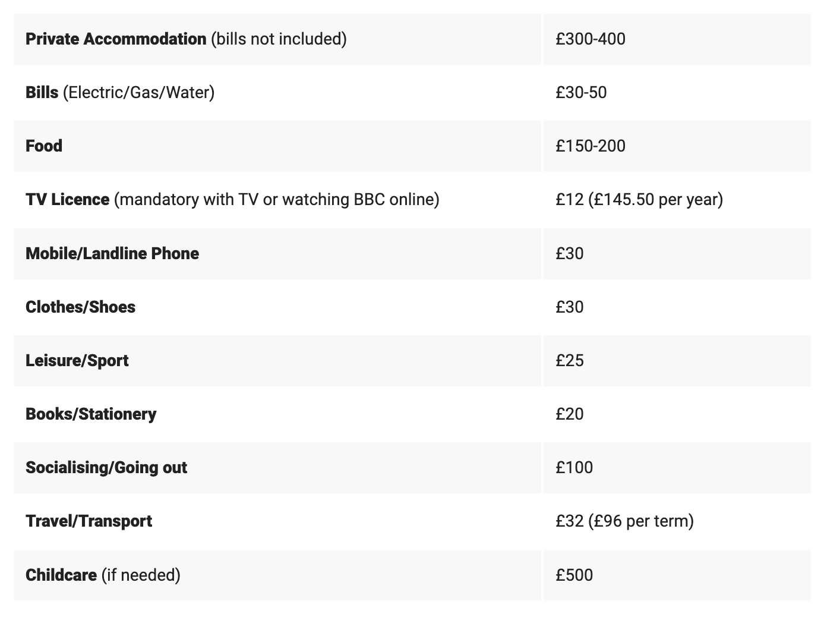Image resolution: width=840 pixels, height=617 pixels.
Task: Click the Books/Stationery label
Action: click(91, 414)
